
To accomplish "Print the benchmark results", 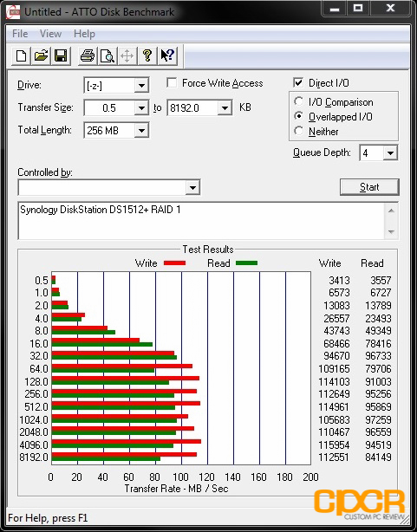I will coord(88,55).
